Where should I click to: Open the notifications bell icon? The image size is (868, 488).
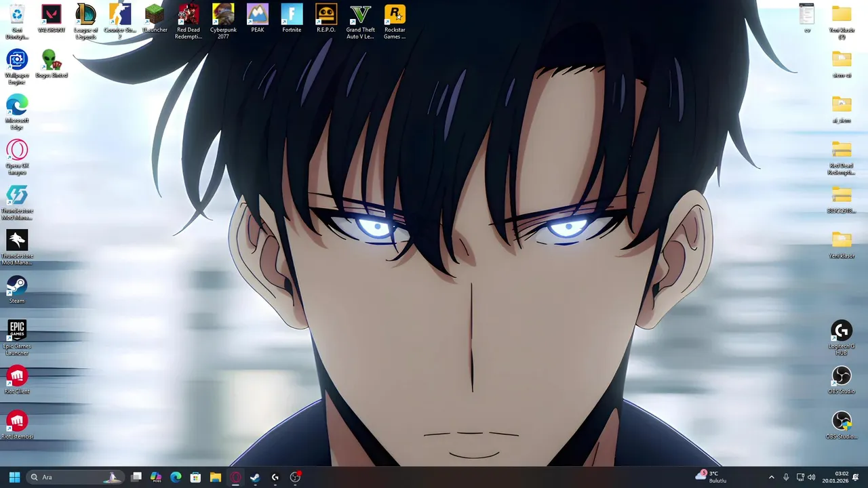point(856,477)
